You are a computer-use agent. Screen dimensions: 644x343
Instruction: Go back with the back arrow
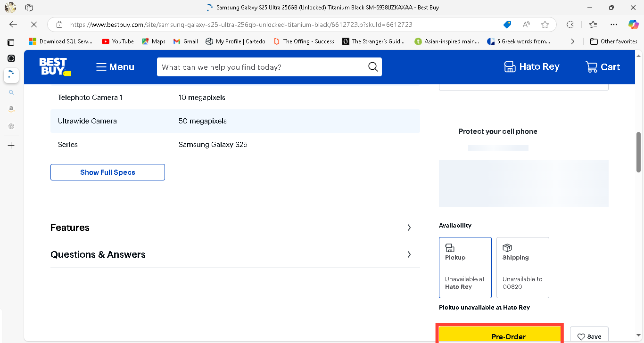(x=13, y=24)
